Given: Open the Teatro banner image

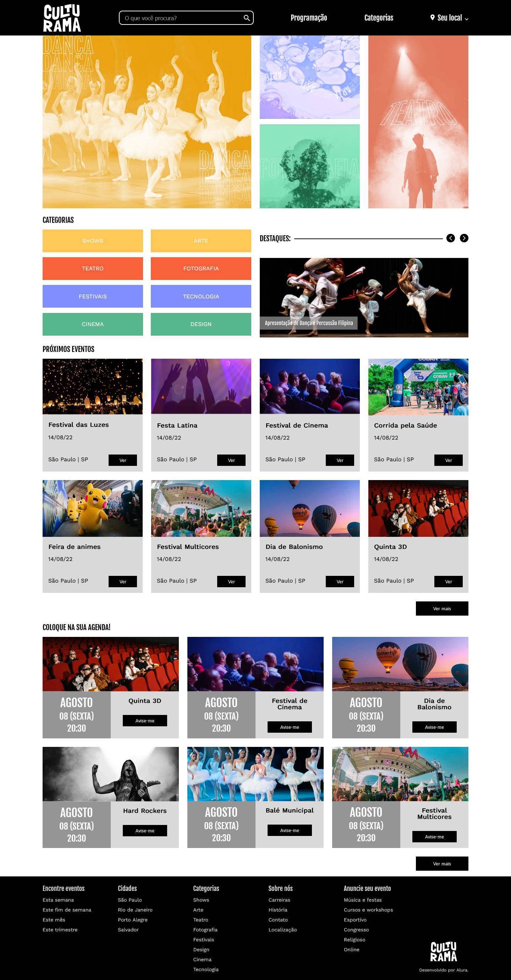Looking at the screenshot, I should coord(418,122).
